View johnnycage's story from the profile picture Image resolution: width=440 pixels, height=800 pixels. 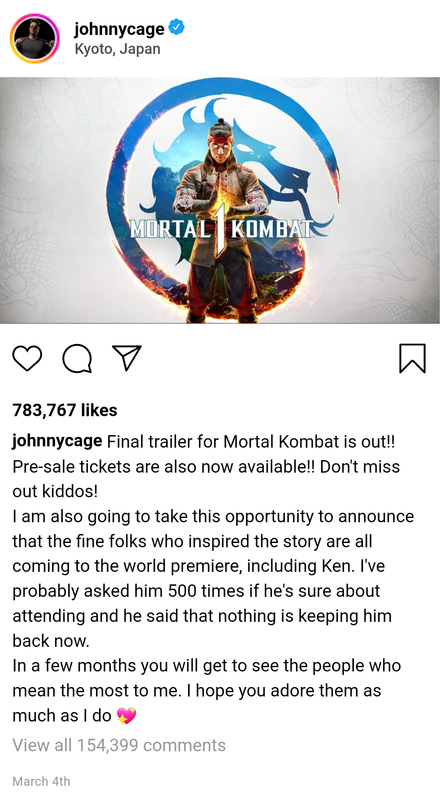(34, 38)
